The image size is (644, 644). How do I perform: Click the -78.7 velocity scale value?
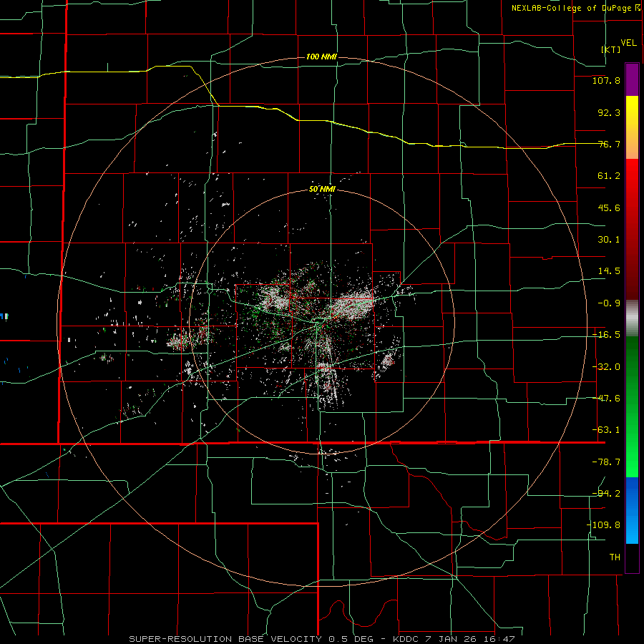(606, 462)
